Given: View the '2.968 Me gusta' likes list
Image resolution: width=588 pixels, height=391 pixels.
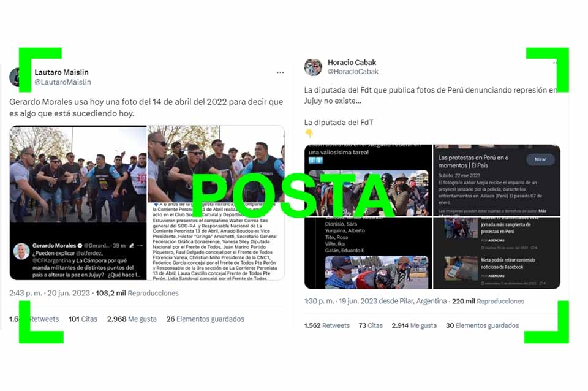Looking at the screenshot, I should [x=132, y=319].
